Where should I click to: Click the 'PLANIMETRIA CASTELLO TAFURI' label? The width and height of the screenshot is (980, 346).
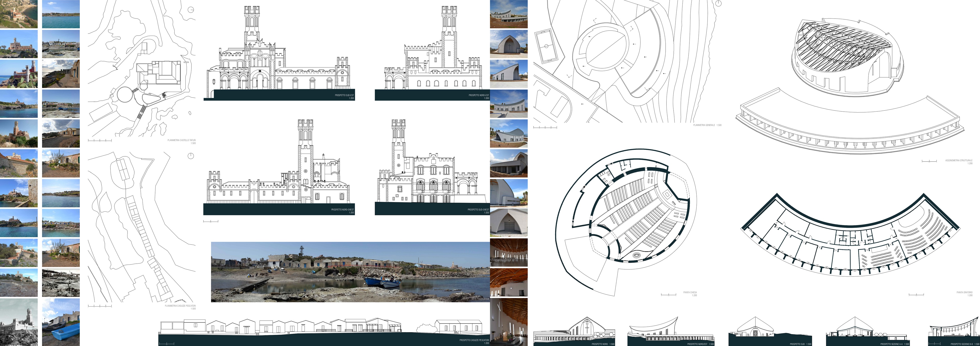[x=181, y=140]
